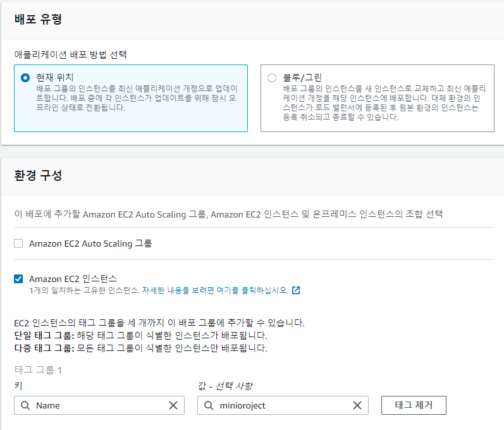
Task: Click the 환경 구성 section heading
Action: [x=38, y=175]
